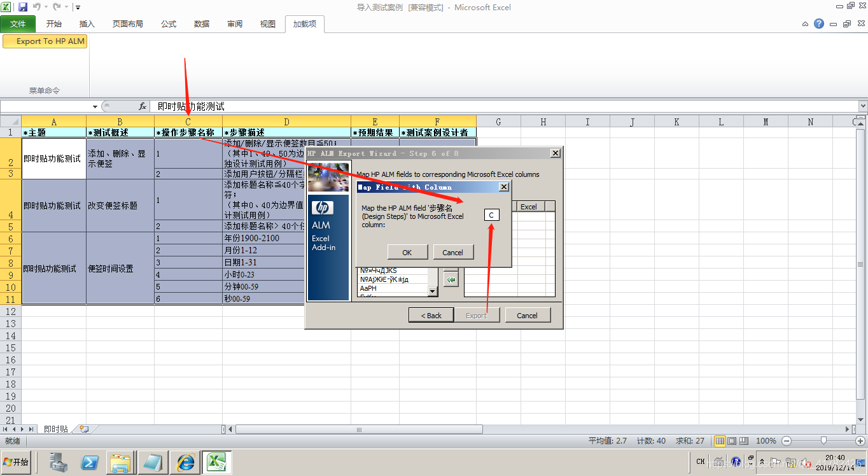Switch to the 审阅 ribbon tab
Viewport: 868px width, 476px height.
[x=235, y=24]
